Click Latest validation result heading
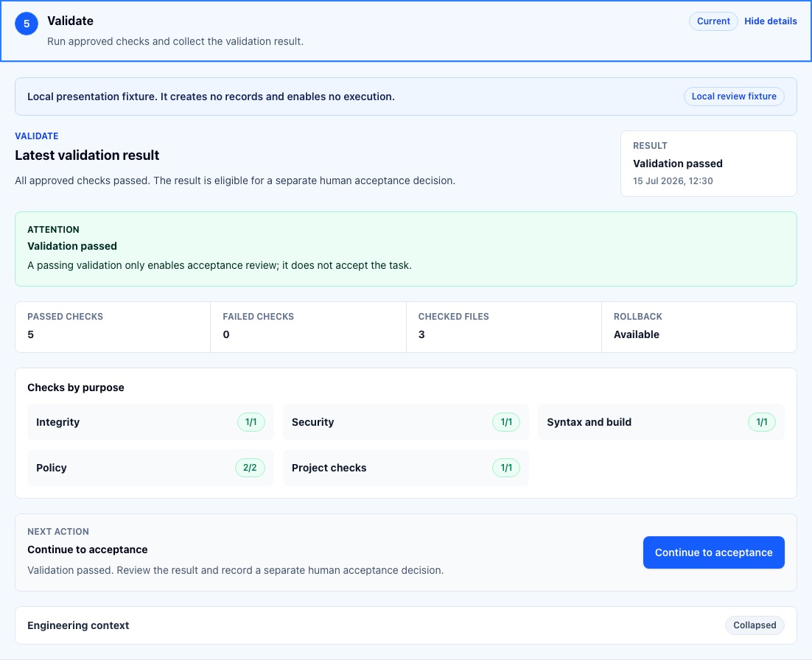 (x=87, y=155)
